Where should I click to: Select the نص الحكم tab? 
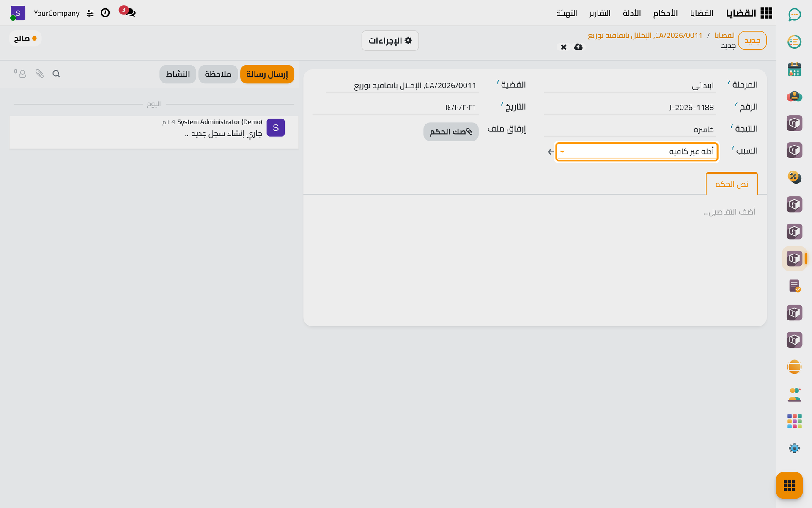pyautogui.click(x=732, y=184)
